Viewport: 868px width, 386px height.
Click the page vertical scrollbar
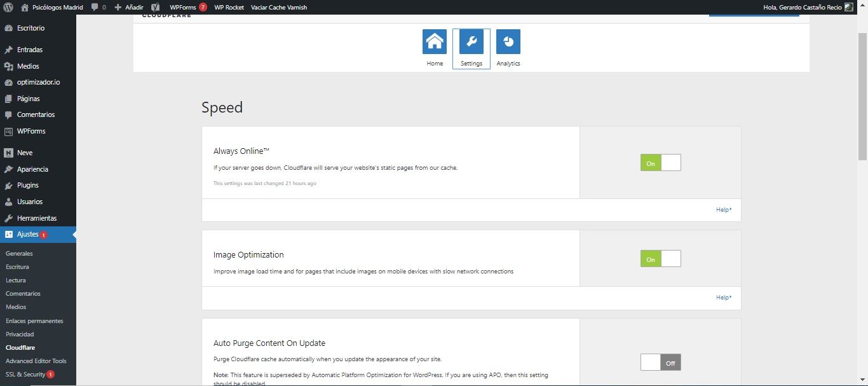[862, 95]
